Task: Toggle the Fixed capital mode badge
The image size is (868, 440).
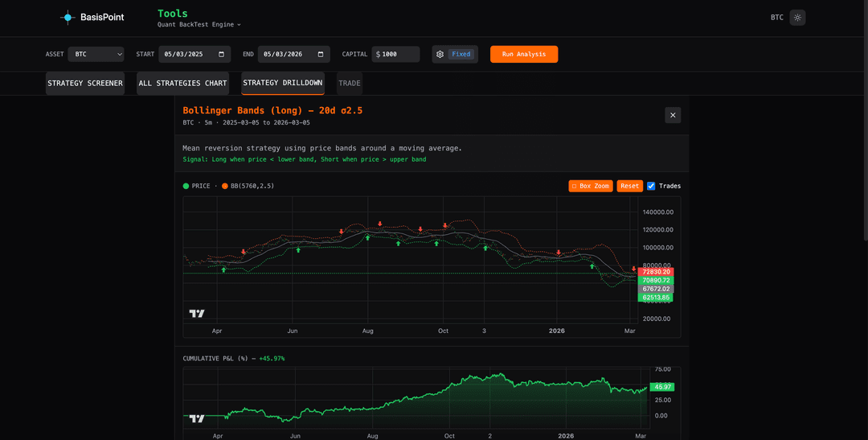Action: (461, 55)
